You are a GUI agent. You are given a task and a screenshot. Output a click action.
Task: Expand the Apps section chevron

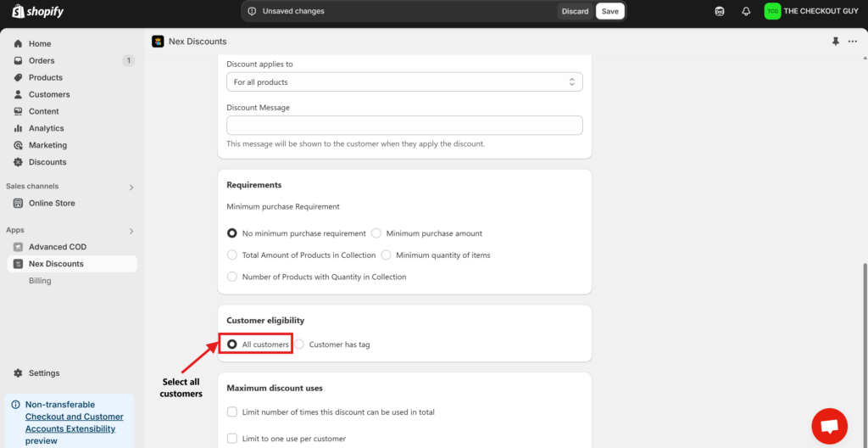[131, 231]
